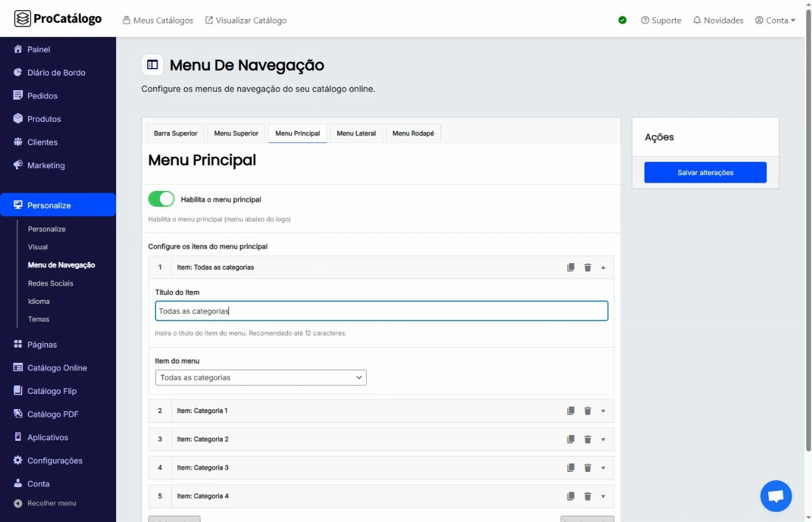The width and height of the screenshot is (812, 522).
Task: Click Salvar alterações button
Action: [x=705, y=173]
